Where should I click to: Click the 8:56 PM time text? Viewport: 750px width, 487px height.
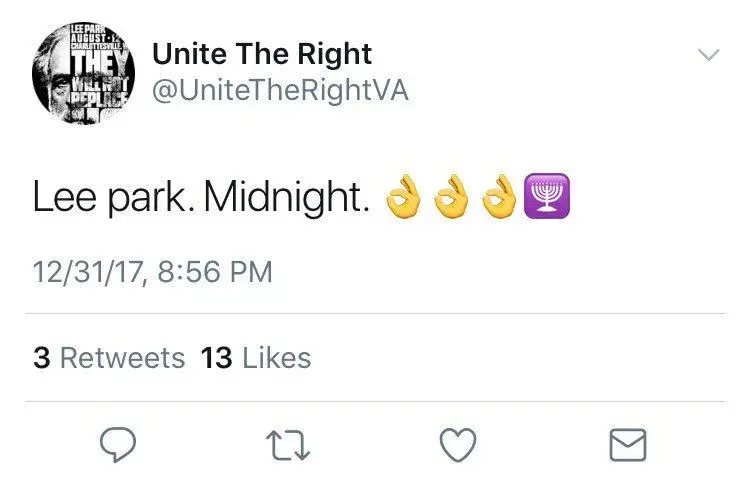tap(211, 273)
